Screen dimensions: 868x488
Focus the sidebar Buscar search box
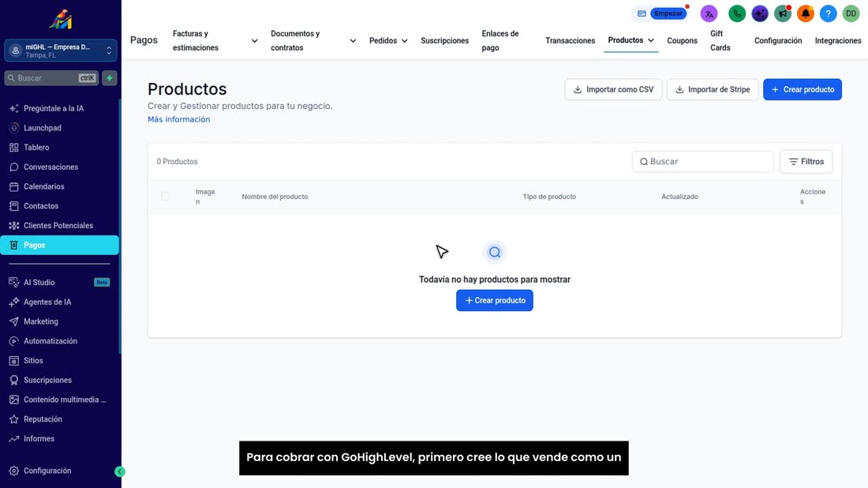[51, 78]
